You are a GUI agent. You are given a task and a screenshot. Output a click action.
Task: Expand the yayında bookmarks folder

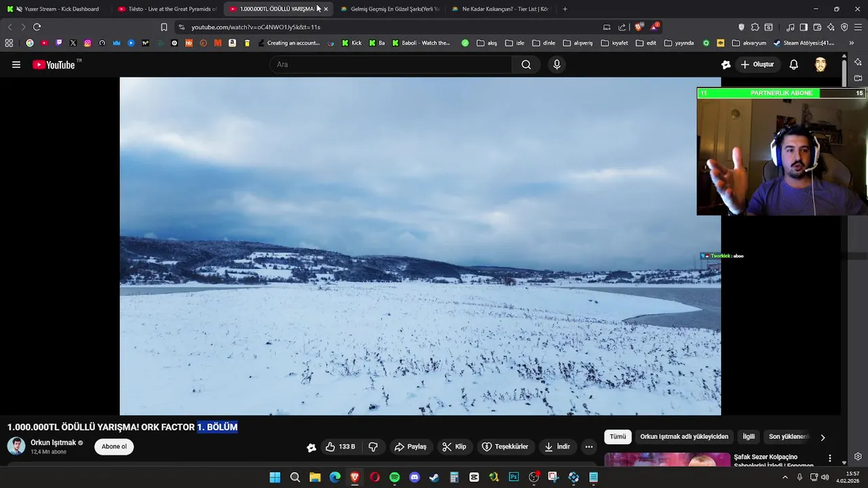click(679, 43)
